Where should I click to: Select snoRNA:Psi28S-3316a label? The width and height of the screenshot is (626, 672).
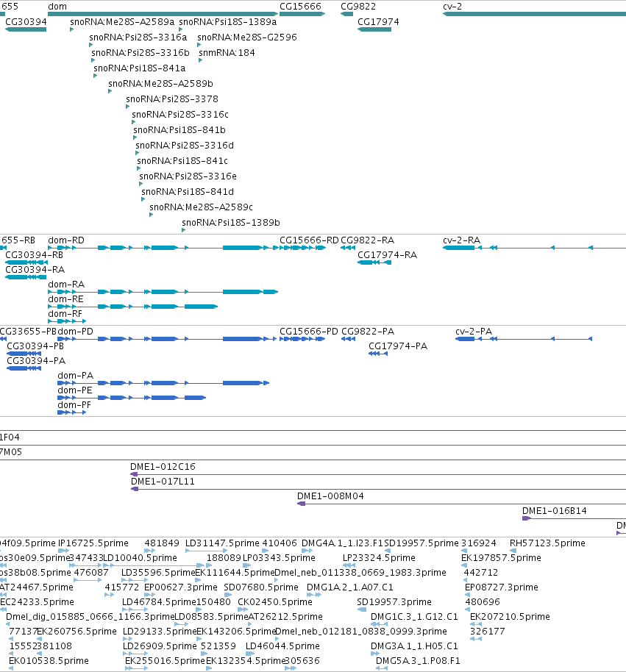[x=138, y=37]
